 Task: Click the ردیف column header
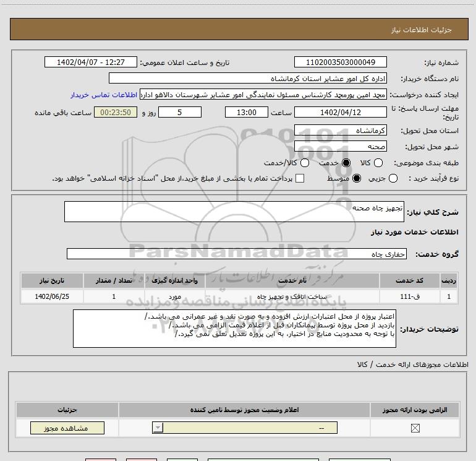click(x=449, y=280)
